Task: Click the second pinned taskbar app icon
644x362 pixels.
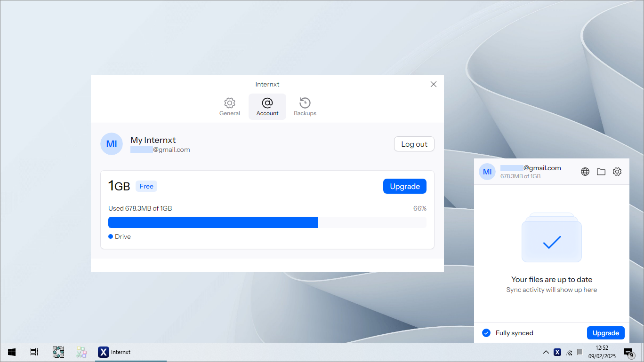Action: (x=58, y=352)
